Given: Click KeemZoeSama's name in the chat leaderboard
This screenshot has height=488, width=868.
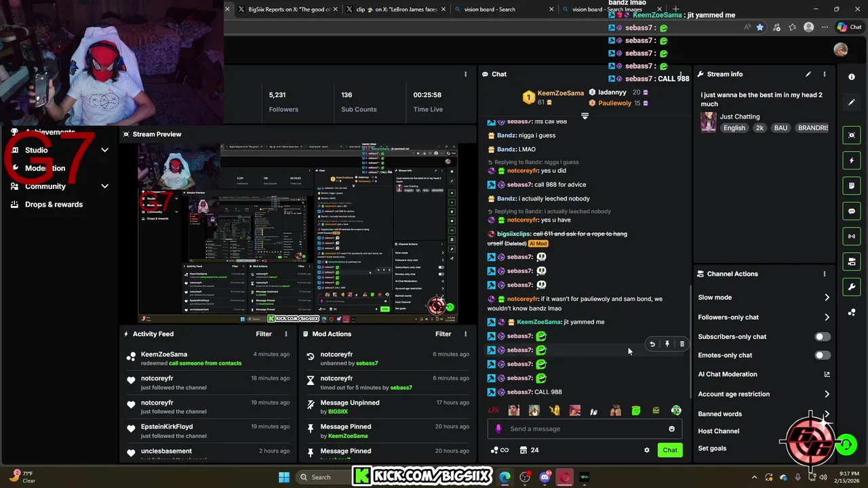Looking at the screenshot, I should point(560,93).
